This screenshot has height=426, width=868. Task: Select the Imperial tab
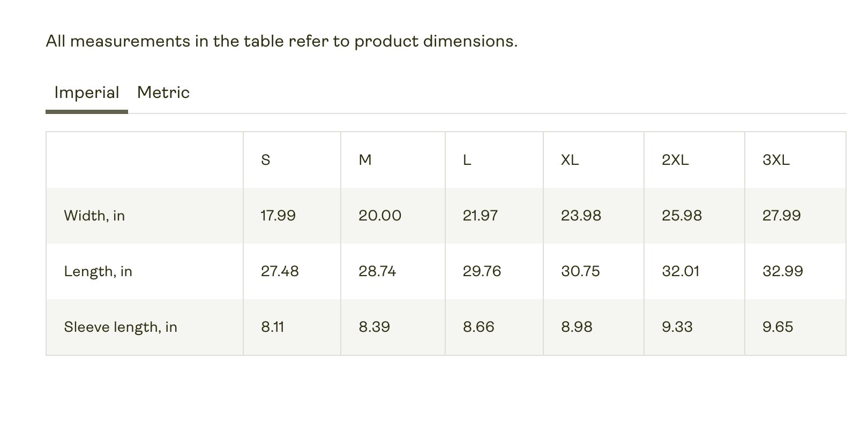click(x=87, y=93)
